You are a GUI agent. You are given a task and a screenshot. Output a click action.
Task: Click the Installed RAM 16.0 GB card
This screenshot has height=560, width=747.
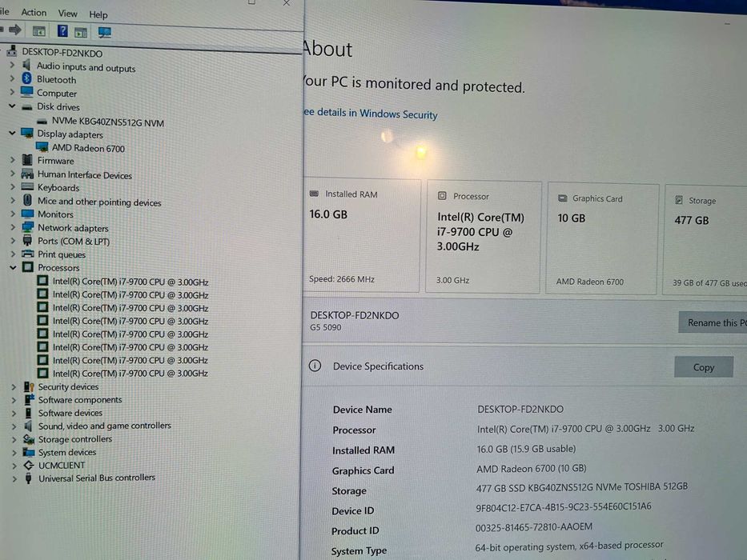[x=362, y=236]
